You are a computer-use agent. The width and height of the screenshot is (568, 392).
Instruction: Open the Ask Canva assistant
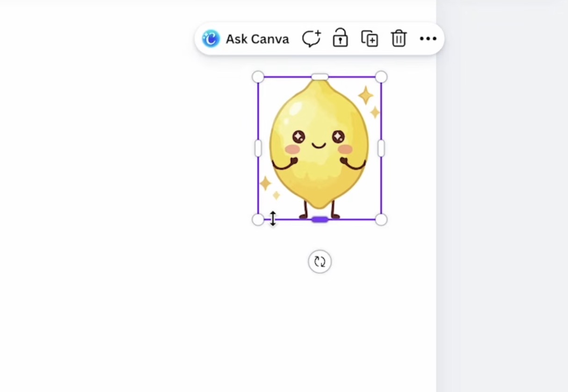(257, 39)
